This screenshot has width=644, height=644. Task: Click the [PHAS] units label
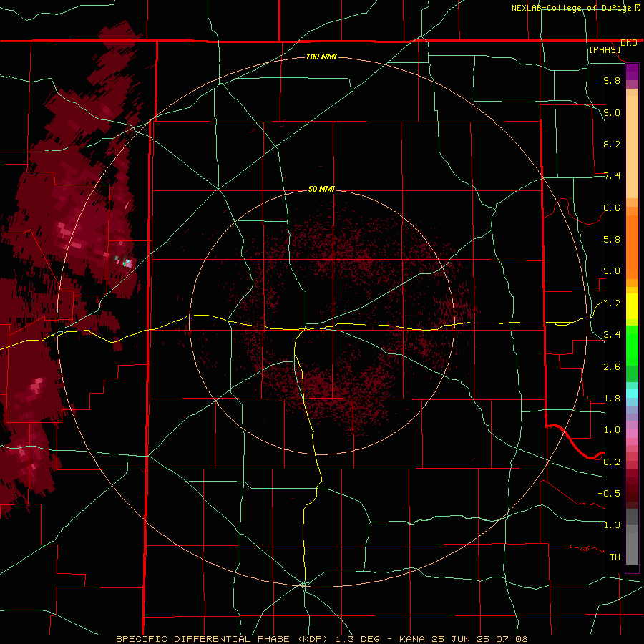[605, 50]
